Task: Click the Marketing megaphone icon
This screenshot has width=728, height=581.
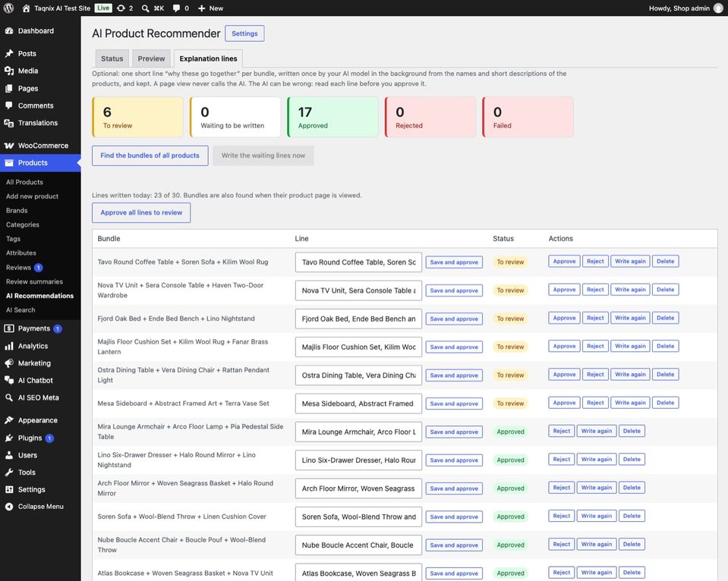Action: point(9,363)
